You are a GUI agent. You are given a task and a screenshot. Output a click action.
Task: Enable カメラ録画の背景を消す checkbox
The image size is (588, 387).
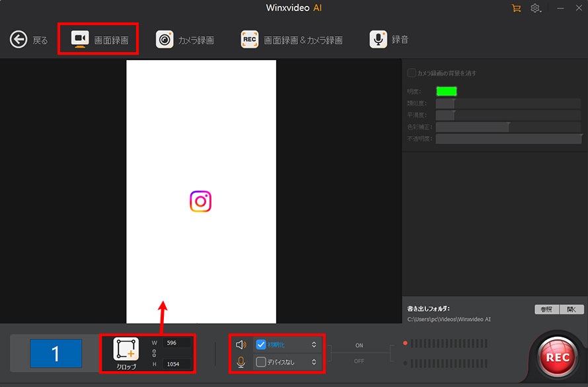point(412,73)
